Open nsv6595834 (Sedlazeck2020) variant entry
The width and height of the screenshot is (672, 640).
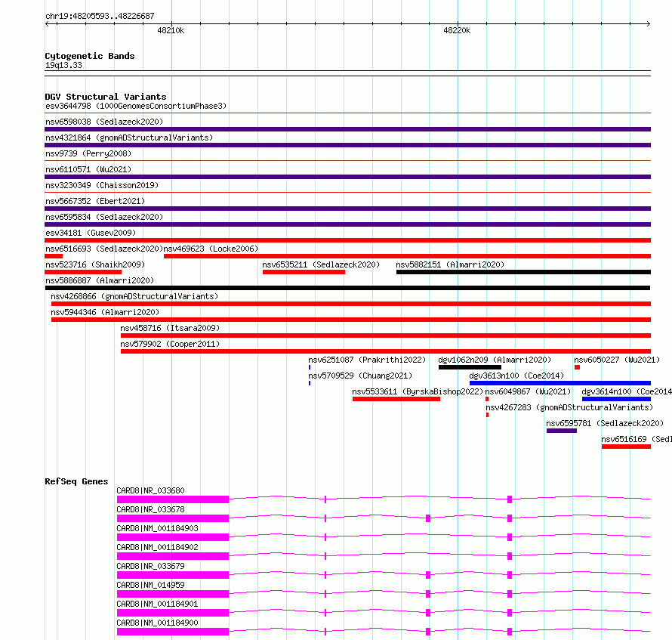point(104,217)
